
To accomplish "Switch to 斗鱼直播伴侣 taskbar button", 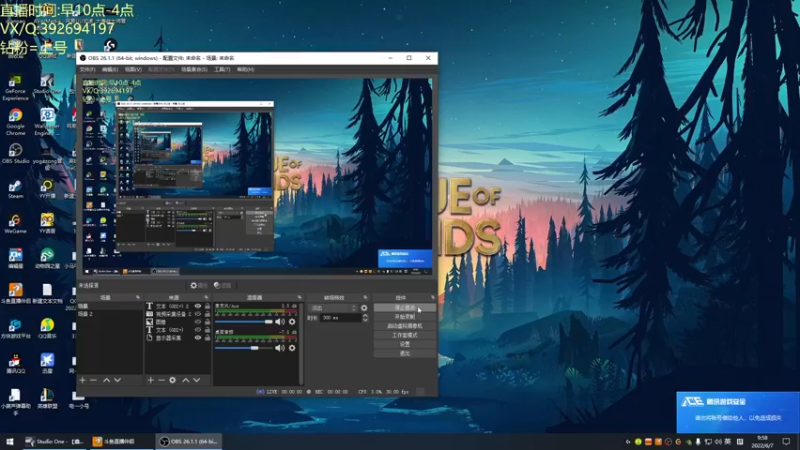I will [x=120, y=441].
